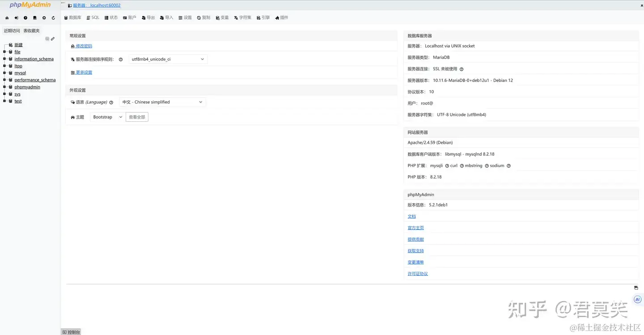
Task: Switch to 近期访问 sidebar tab
Action: 12,31
